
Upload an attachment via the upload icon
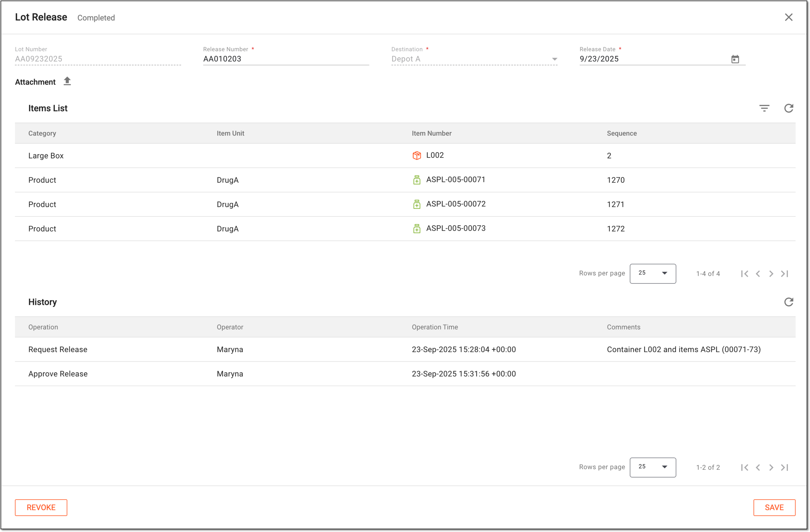tap(67, 81)
